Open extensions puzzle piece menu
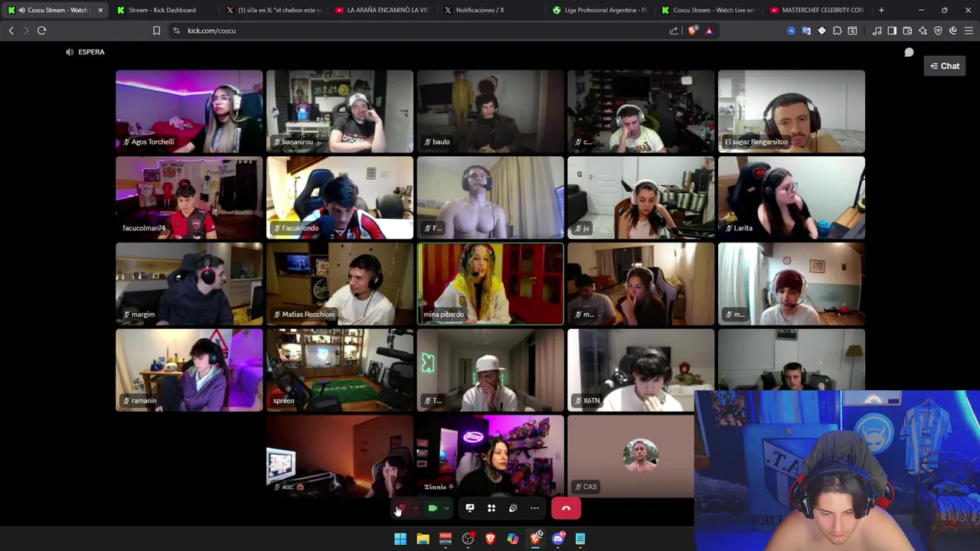Screen dimensions: 980x551 coord(837,31)
